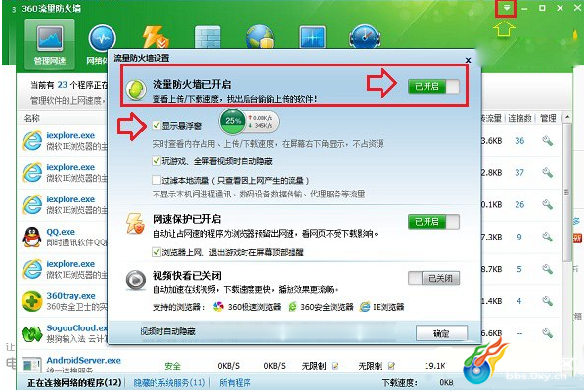This screenshot has height=392, width=584.
Task: Select the lightning bolt speed protection toolbar icon
Action: click(x=156, y=37)
